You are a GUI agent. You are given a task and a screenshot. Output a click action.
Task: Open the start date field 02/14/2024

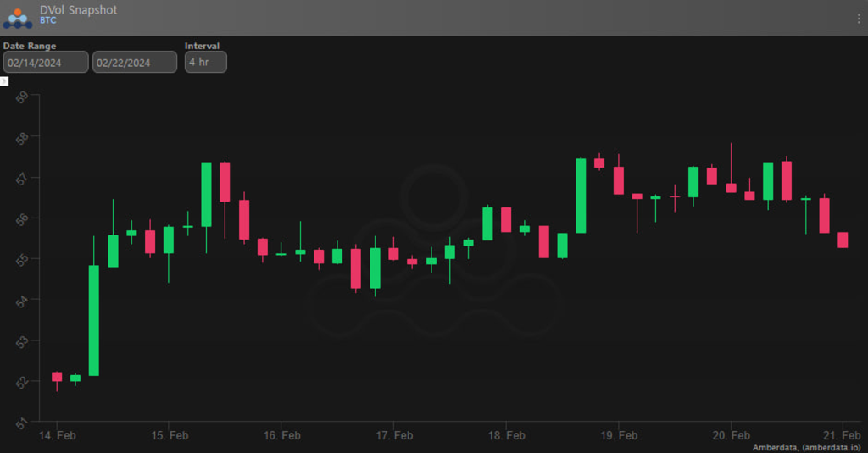click(x=46, y=63)
